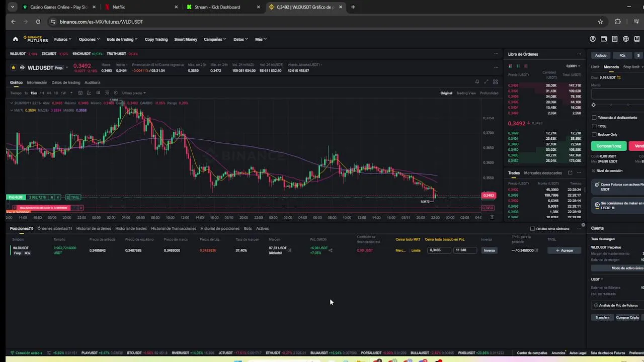Click close-price input showing 0,3485
644x362 pixels.
click(x=439, y=250)
